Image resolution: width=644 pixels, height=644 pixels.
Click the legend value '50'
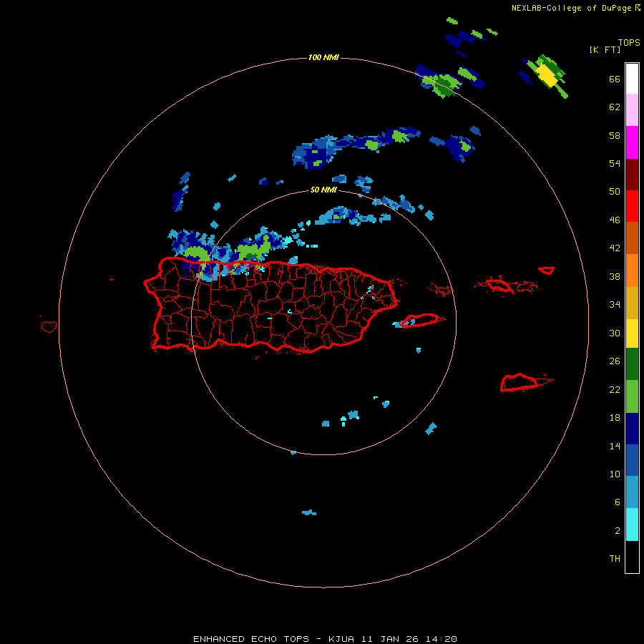[x=615, y=192]
